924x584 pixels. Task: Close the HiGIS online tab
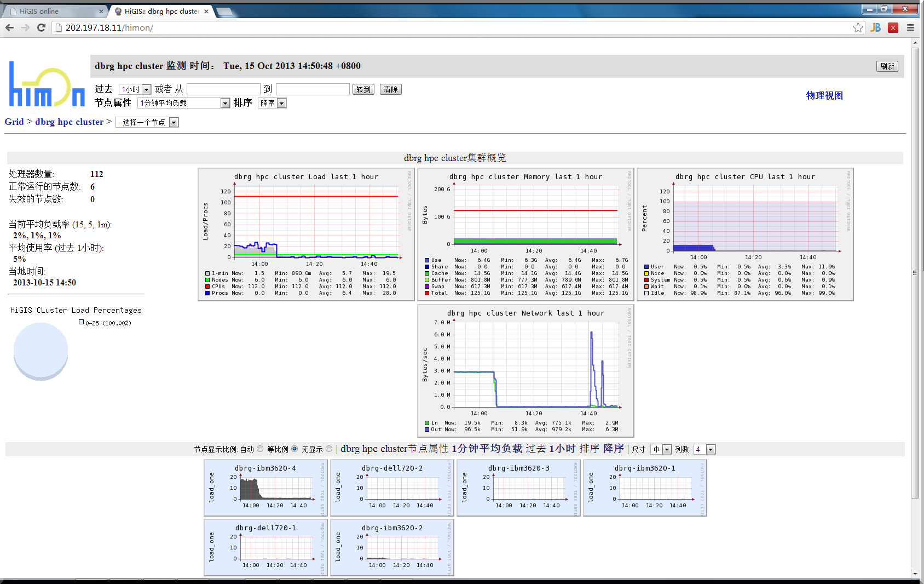[101, 12]
